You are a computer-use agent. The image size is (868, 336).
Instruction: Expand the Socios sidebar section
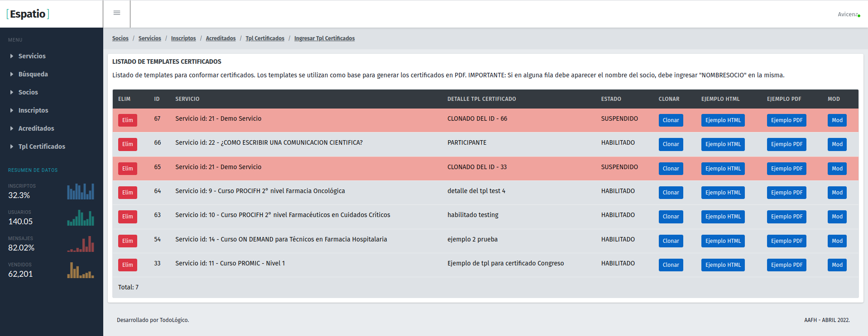point(28,92)
